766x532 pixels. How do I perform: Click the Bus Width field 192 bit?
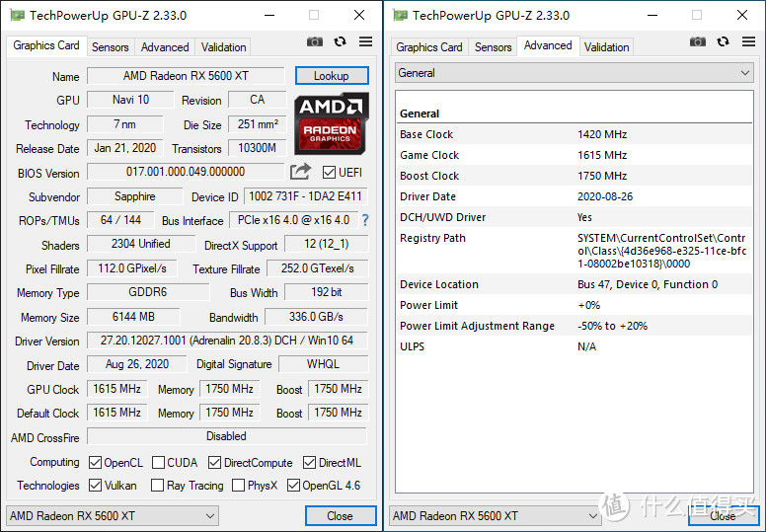[327, 292]
